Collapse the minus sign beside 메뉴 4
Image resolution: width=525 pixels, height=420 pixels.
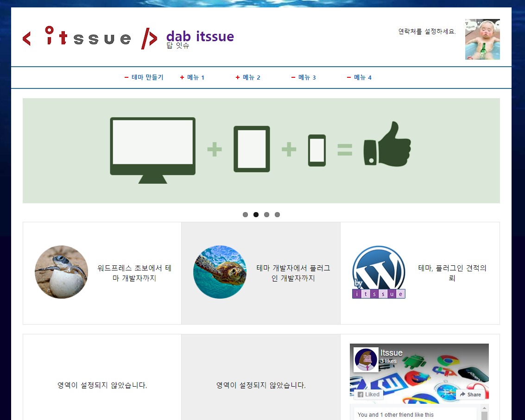tap(348, 77)
